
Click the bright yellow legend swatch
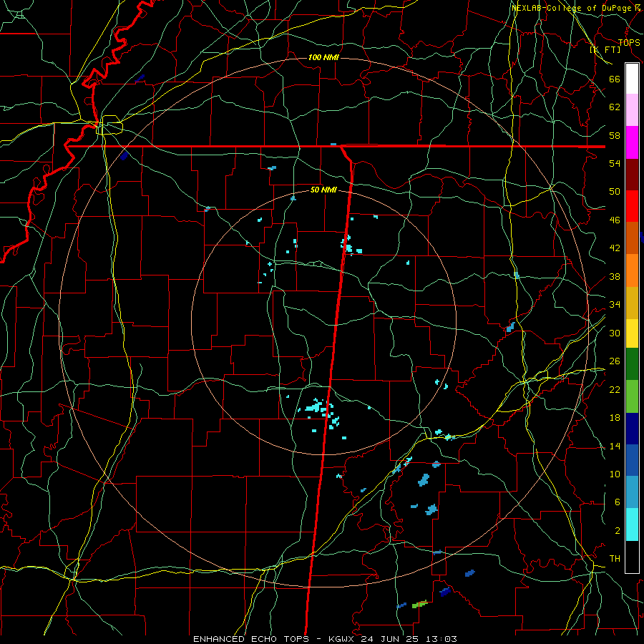(632, 333)
